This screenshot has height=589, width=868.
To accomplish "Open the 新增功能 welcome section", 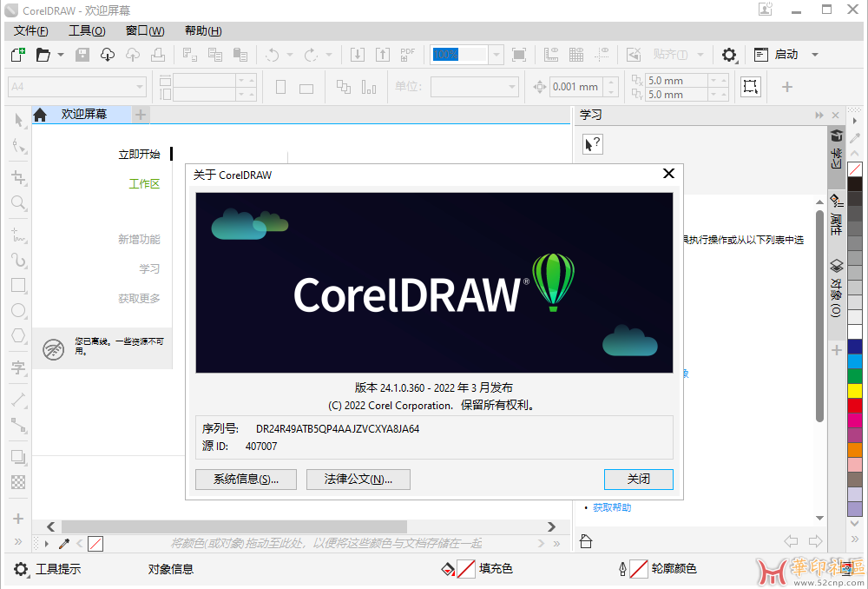I will pyautogui.click(x=139, y=239).
